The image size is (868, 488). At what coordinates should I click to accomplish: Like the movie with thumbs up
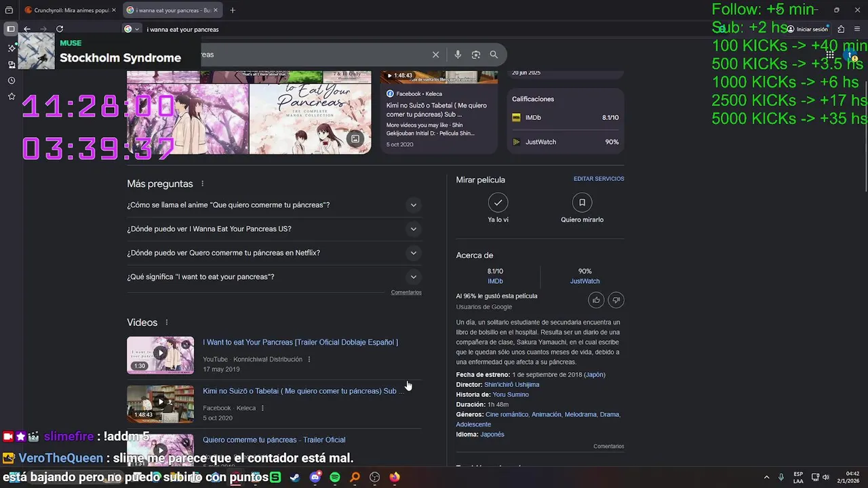coord(596,300)
